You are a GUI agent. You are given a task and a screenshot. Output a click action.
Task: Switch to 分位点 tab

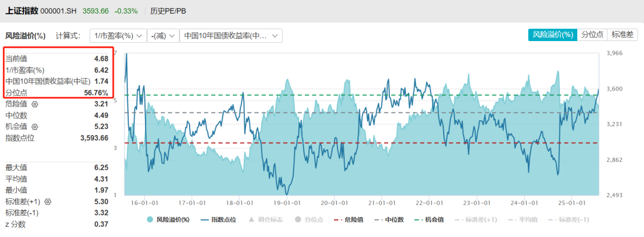coord(592,35)
